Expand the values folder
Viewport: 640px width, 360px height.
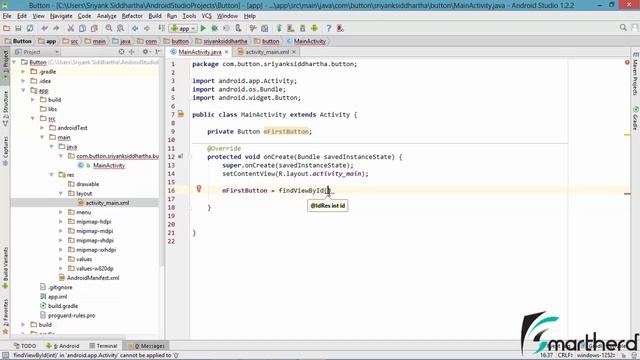[61, 259]
